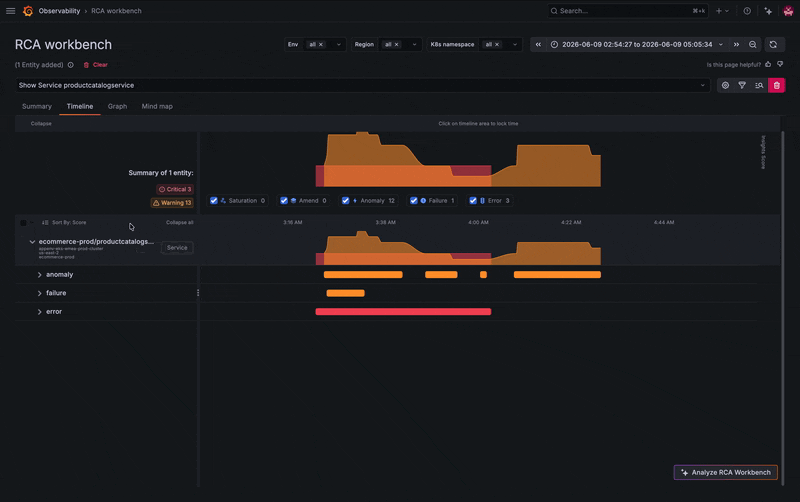Give thumbs up feedback for page

tap(768, 64)
